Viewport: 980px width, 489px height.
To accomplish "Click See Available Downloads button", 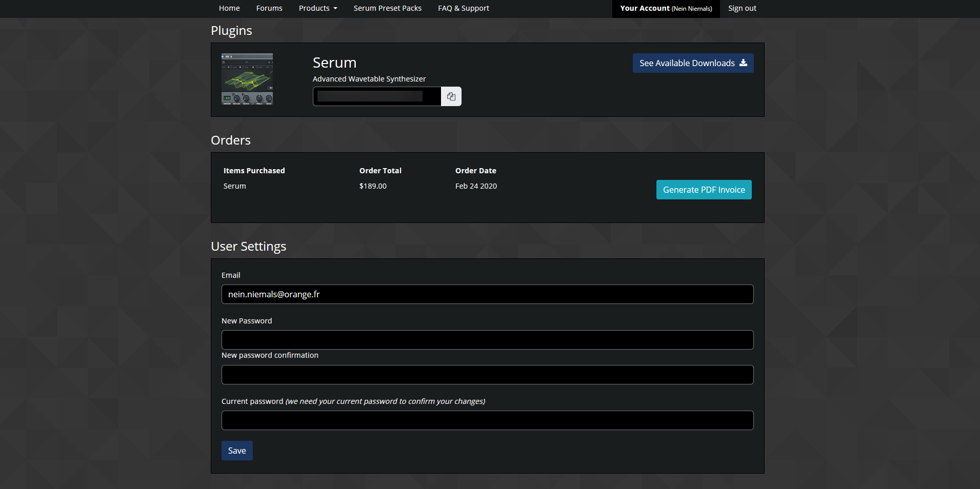I will (693, 63).
